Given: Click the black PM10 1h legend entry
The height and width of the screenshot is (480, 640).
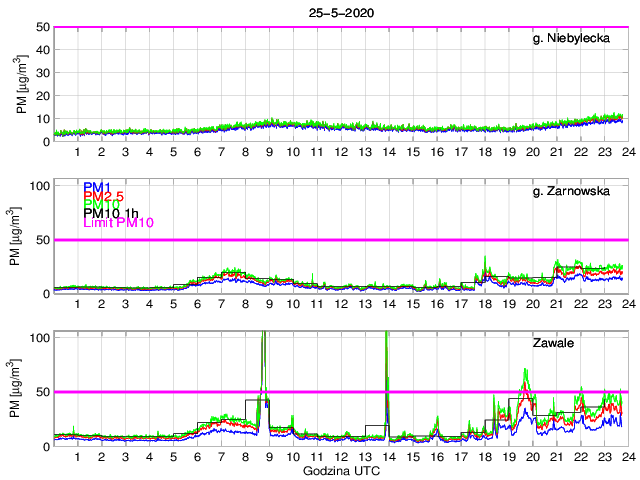Looking at the screenshot, I should (112, 213).
